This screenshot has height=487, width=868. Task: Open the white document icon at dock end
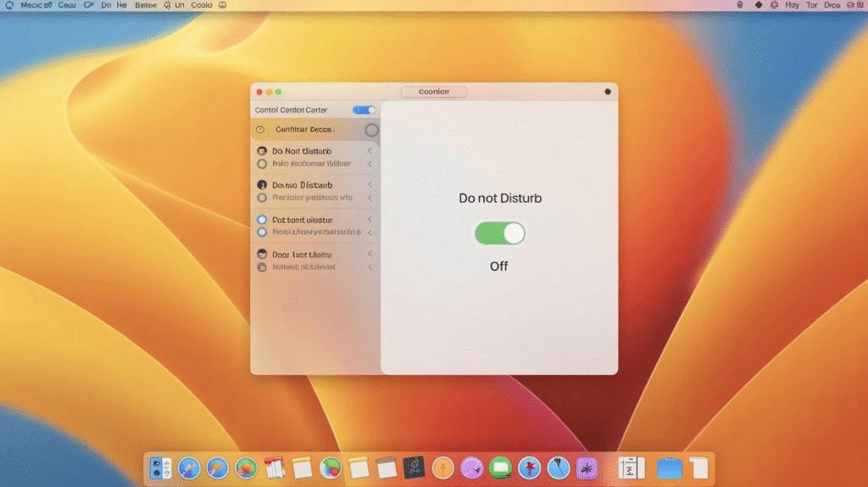click(698, 467)
